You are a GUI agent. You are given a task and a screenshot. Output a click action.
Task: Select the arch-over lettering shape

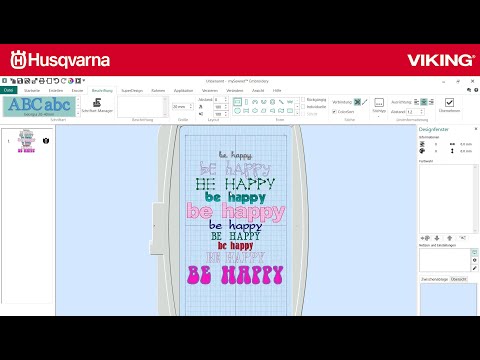pyautogui.click(x=255, y=102)
